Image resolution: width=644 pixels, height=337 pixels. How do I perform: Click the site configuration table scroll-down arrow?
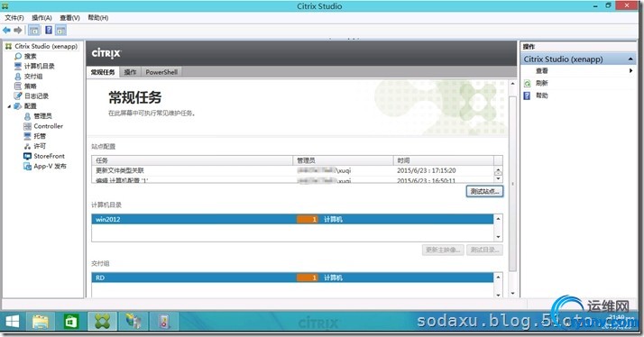pos(498,179)
